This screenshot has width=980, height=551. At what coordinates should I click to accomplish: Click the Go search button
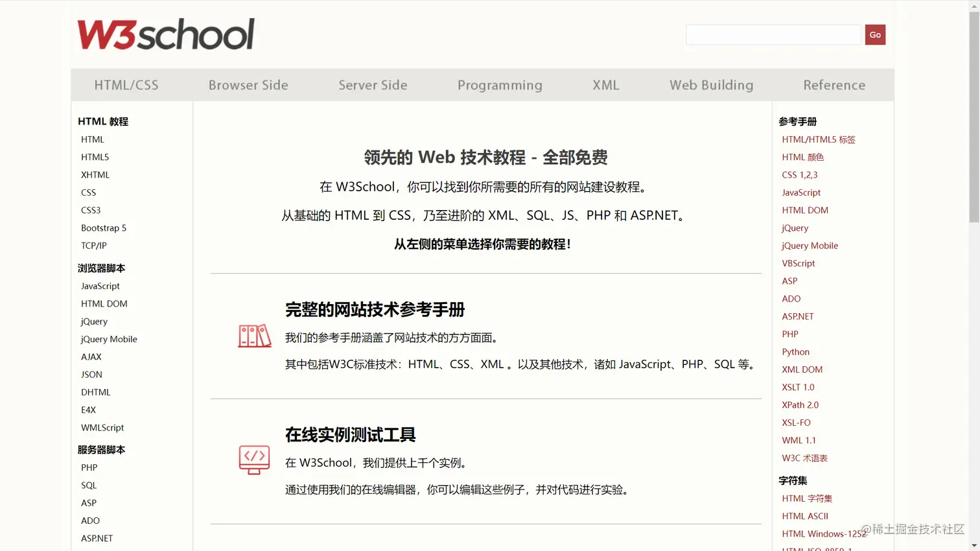(875, 35)
